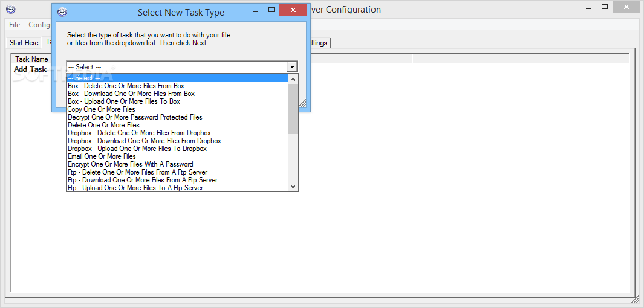
Task: Click the main window application icon
Action: 11,10
